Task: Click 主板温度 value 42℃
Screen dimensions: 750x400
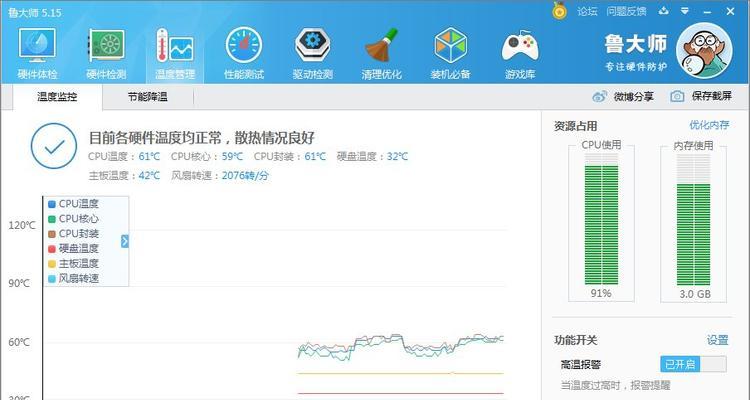Action: tap(149, 176)
